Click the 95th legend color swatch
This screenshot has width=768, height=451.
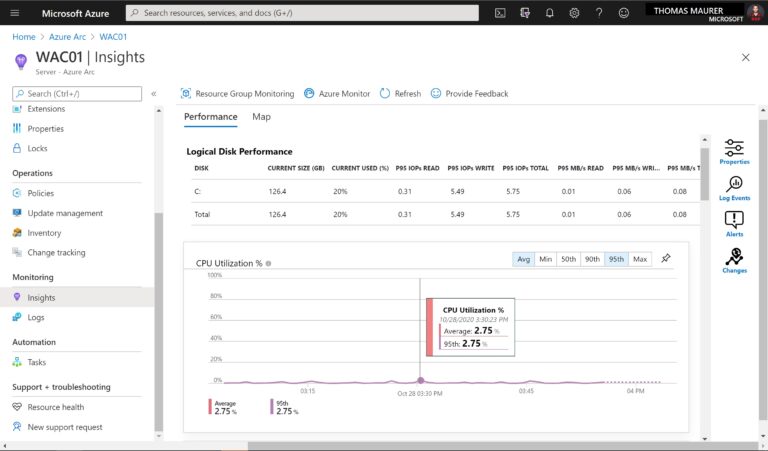pyautogui.click(x=272, y=407)
